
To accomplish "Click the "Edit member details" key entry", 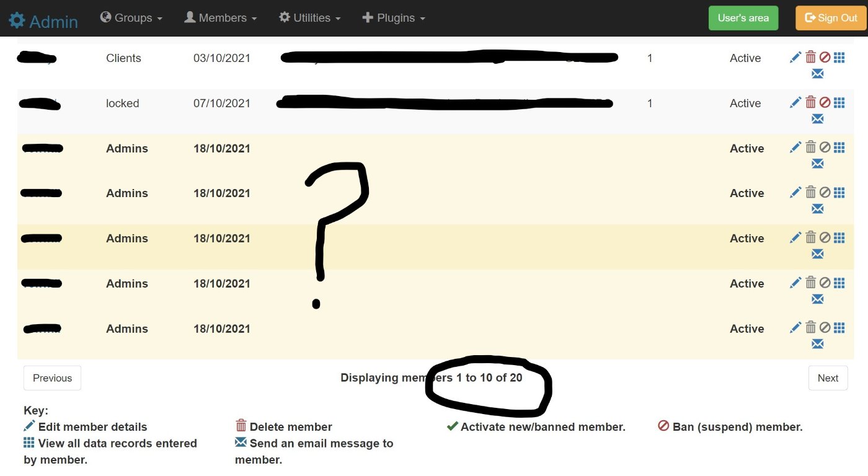I will [86, 427].
